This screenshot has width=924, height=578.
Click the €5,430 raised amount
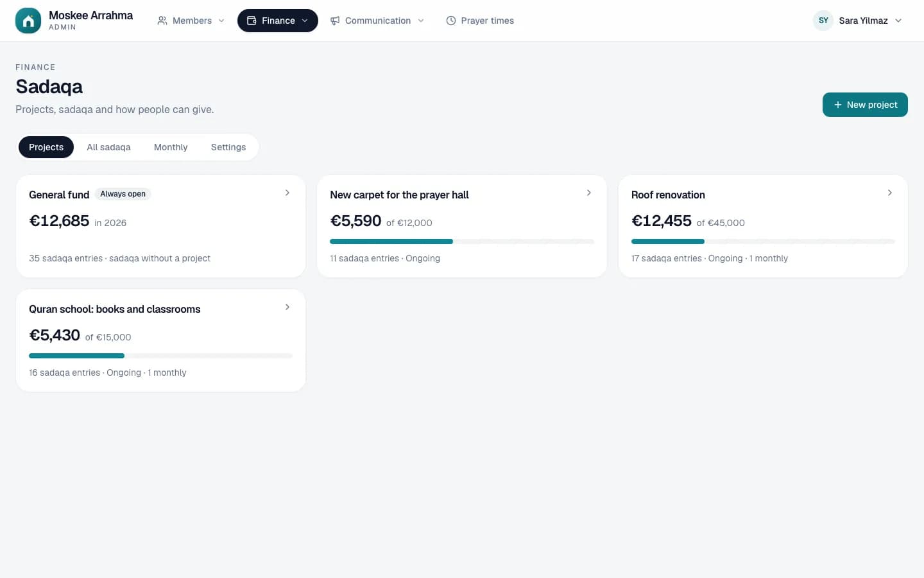55,335
